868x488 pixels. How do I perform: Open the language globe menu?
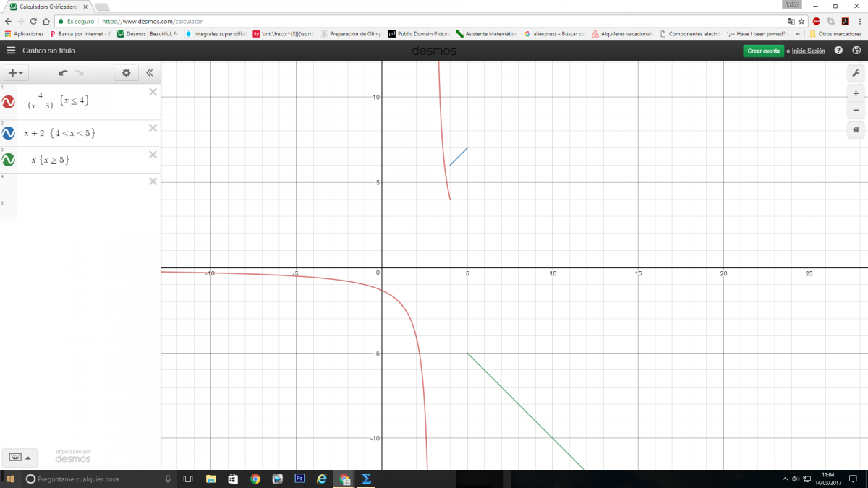(x=856, y=51)
